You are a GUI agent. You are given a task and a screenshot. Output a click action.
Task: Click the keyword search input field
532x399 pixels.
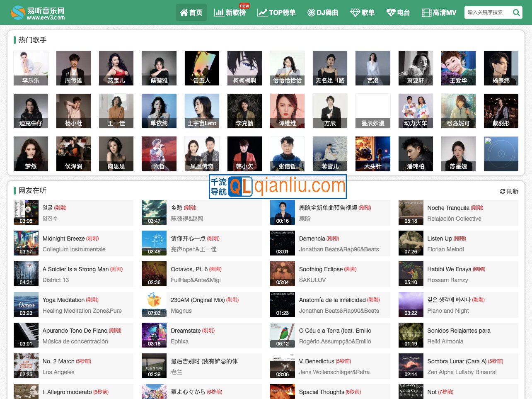487,12
